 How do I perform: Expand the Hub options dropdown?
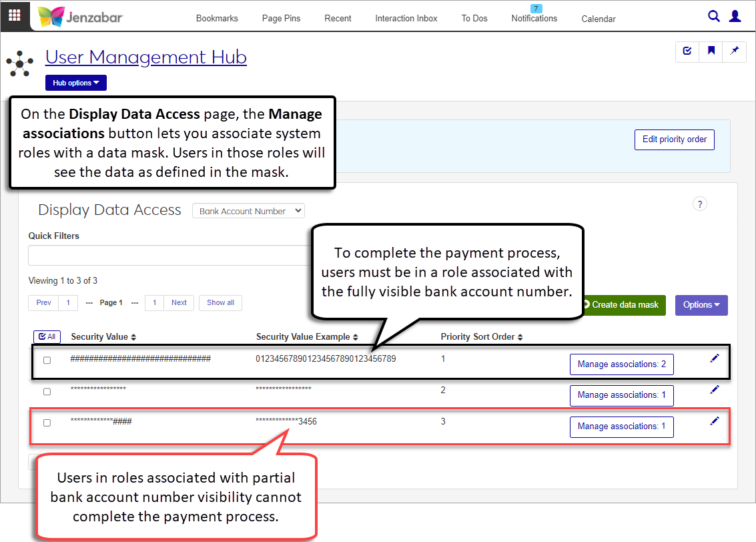[x=76, y=83]
